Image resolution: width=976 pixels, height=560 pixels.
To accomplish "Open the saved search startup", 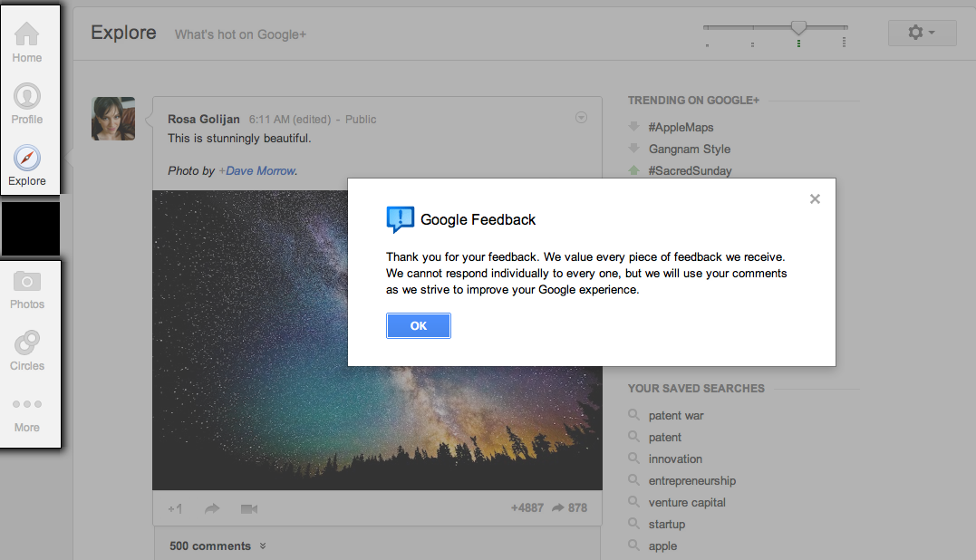I will click(667, 525).
